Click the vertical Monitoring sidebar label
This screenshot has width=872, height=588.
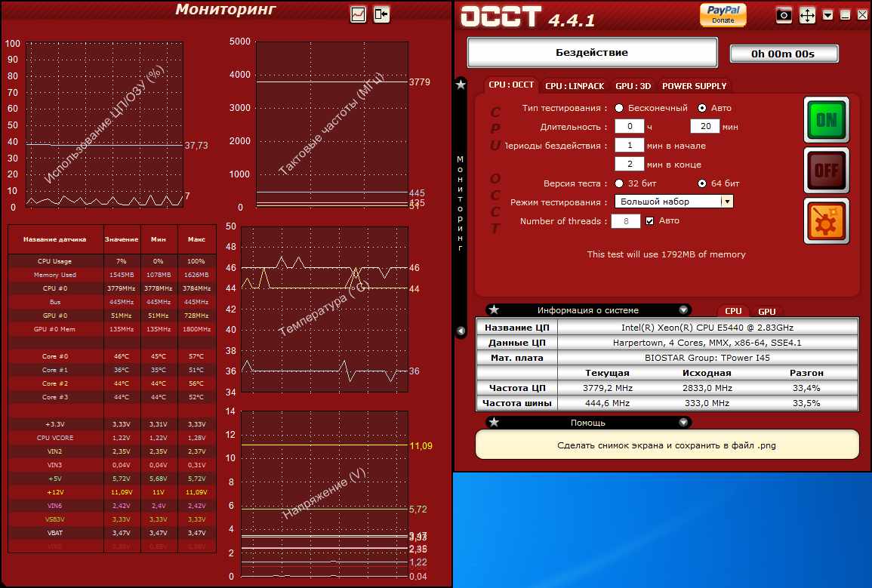coord(461,203)
